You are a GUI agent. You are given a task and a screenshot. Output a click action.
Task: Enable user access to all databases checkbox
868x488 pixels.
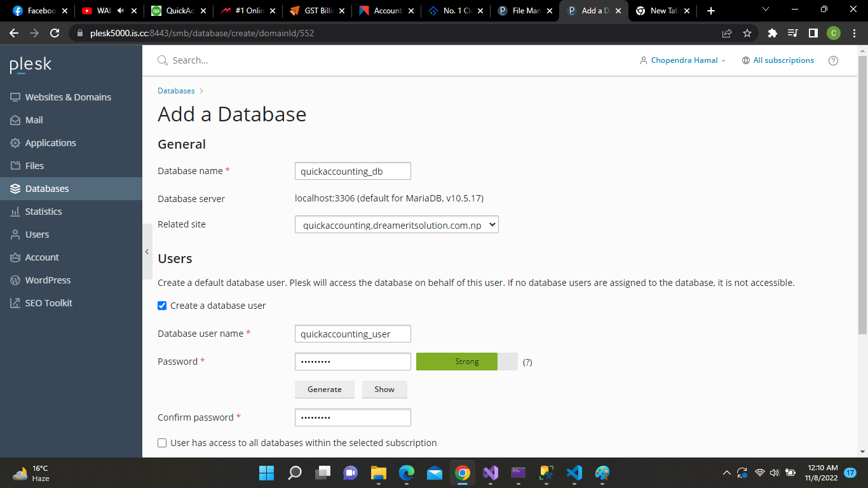click(162, 443)
